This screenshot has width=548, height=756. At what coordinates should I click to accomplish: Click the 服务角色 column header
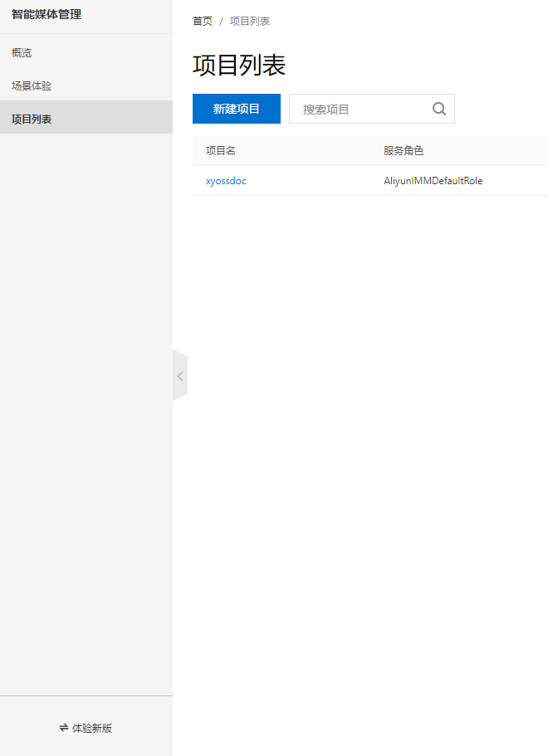404,150
